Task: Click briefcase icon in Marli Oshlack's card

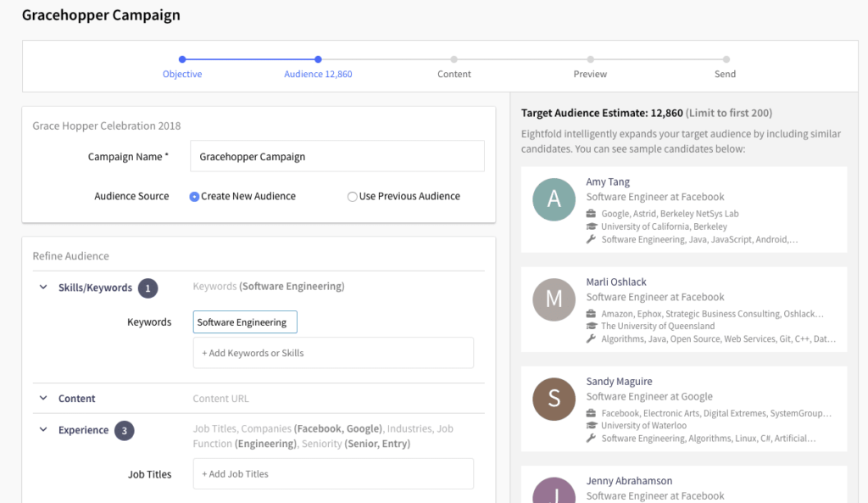Action: (591, 314)
